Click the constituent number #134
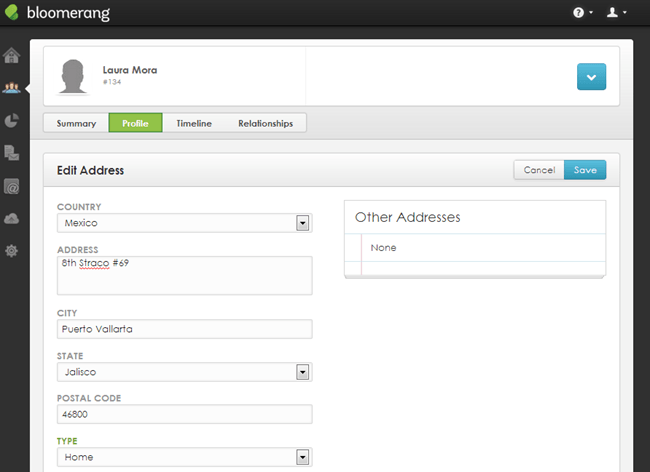The height and width of the screenshot is (472, 650). pos(112,82)
